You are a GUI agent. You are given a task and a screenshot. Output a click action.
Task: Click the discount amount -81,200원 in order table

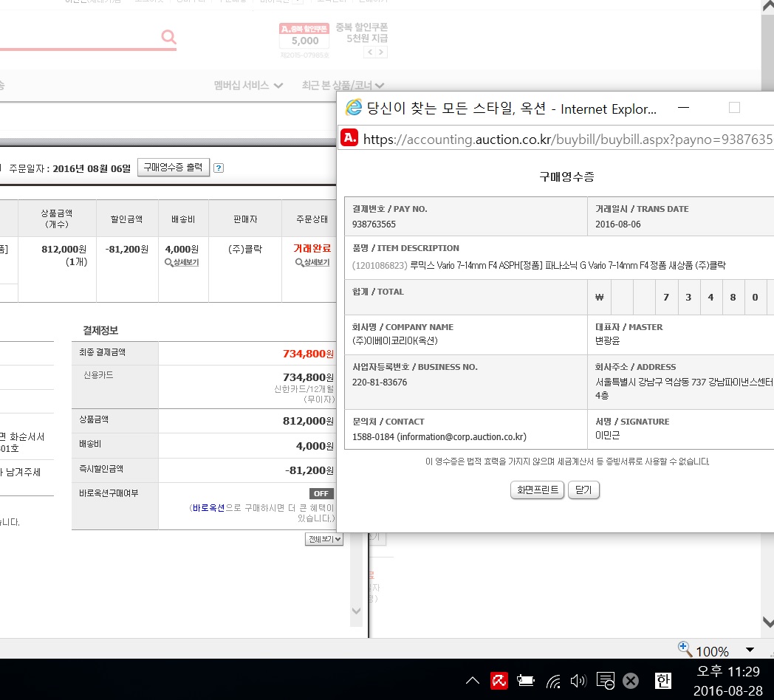click(127, 249)
